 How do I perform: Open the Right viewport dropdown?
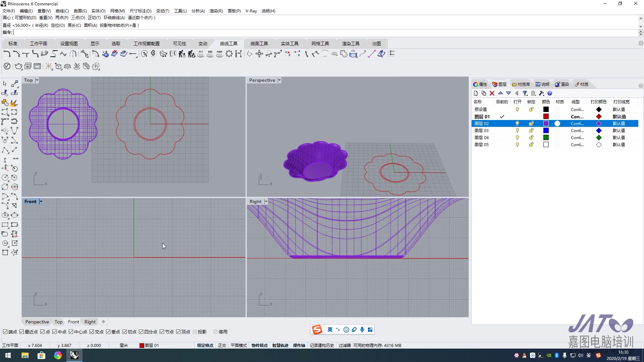click(265, 201)
